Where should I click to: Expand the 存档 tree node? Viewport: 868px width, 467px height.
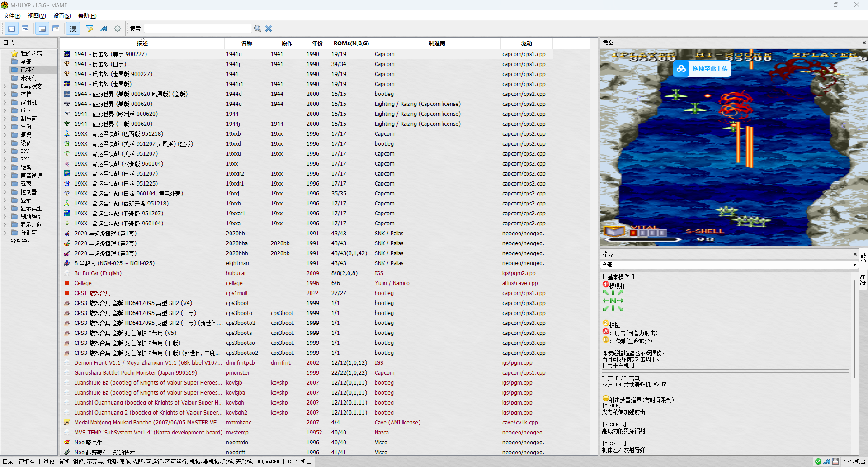coord(5,94)
